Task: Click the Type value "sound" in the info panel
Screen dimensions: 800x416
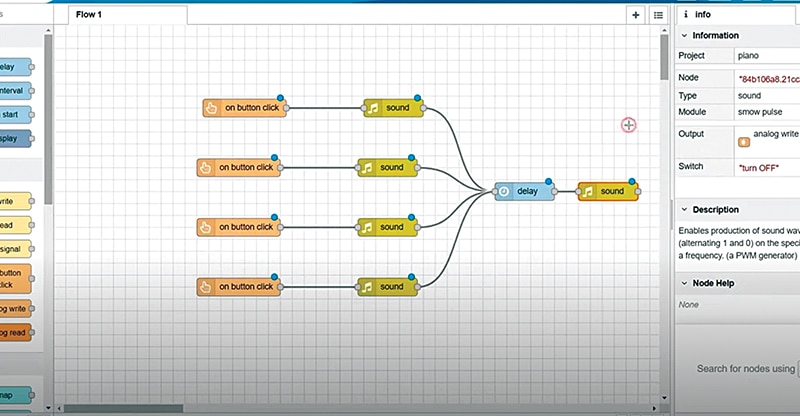Action: pyautogui.click(x=749, y=95)
